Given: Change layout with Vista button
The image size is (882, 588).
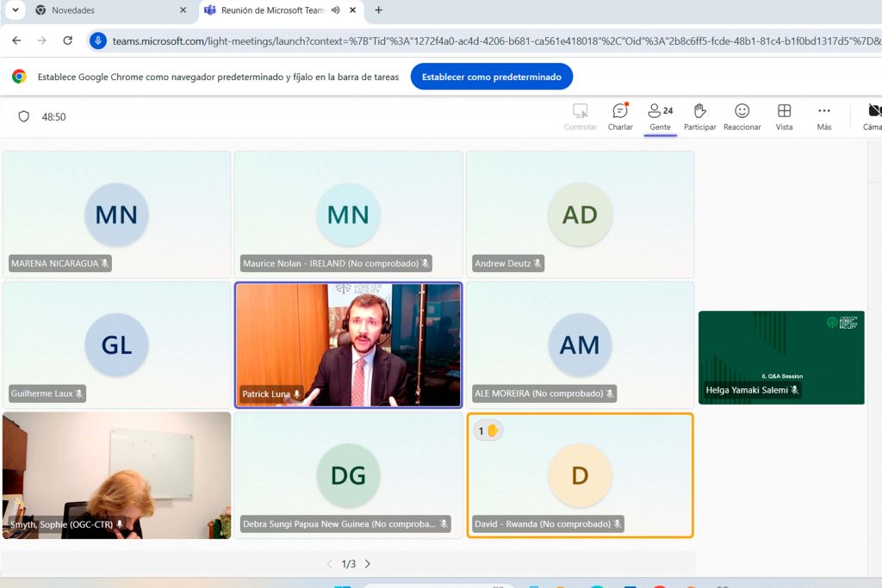Looking at the screenshot, I should (784, 116).
